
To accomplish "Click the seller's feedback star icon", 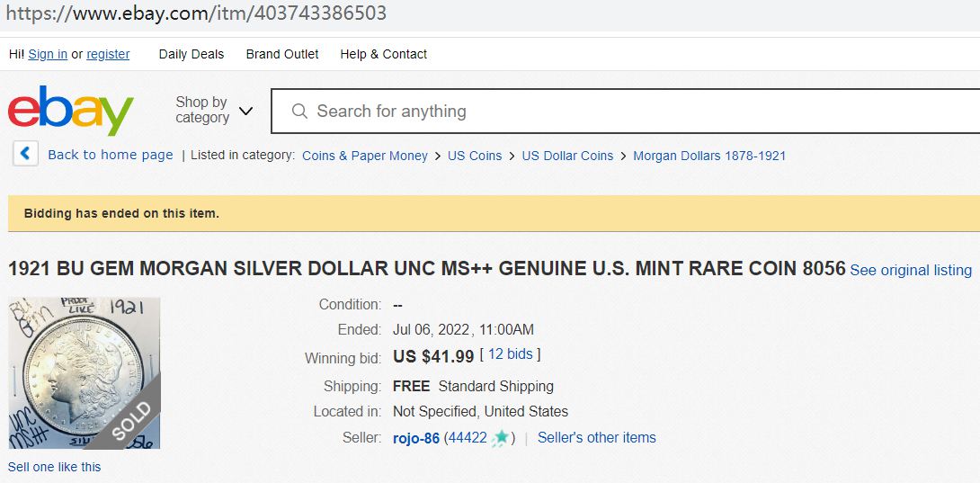I will tap(501, 438).
